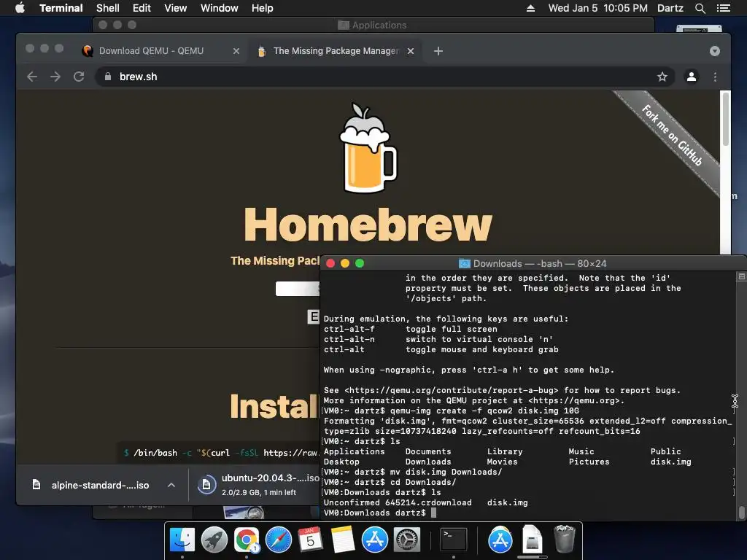The width and height of the screenshot is (747, 560).
Task: Click ubuntu download progress circle icon
Action: pyautogui.click(x=206, y=485)
